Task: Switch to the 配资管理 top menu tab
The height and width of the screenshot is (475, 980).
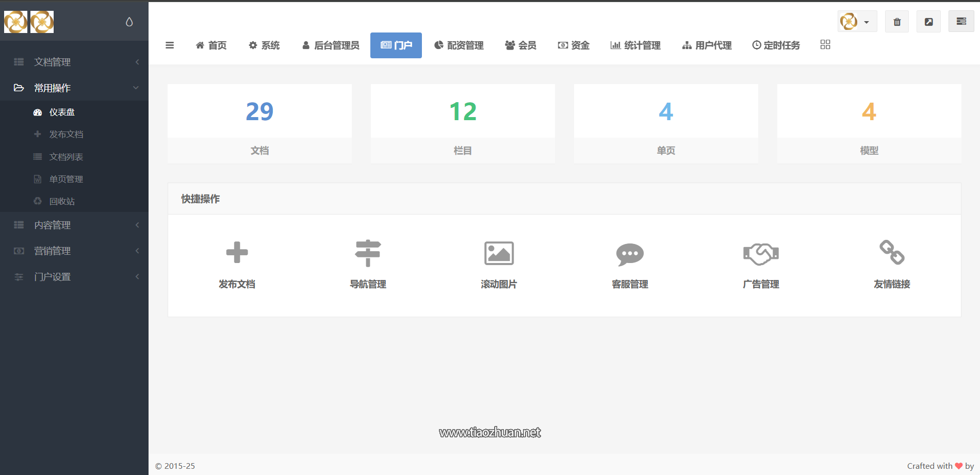Action: pos(459,45)
